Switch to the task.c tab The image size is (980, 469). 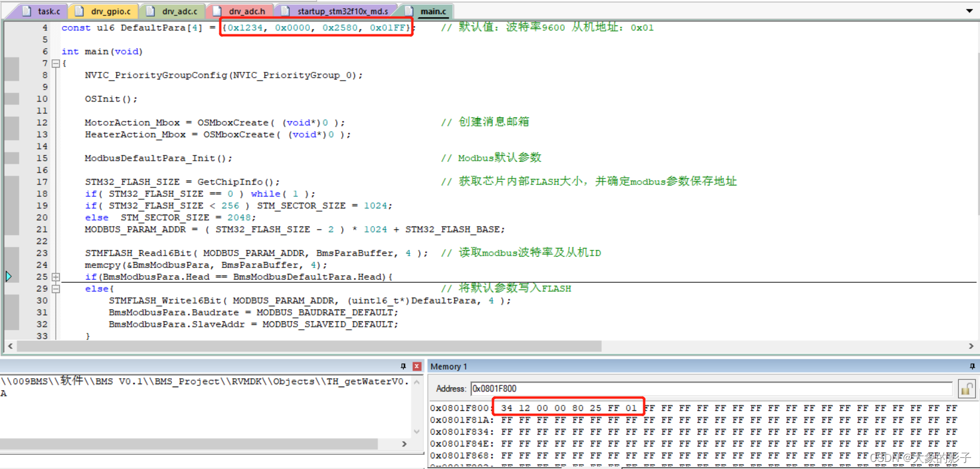point(43,11)
